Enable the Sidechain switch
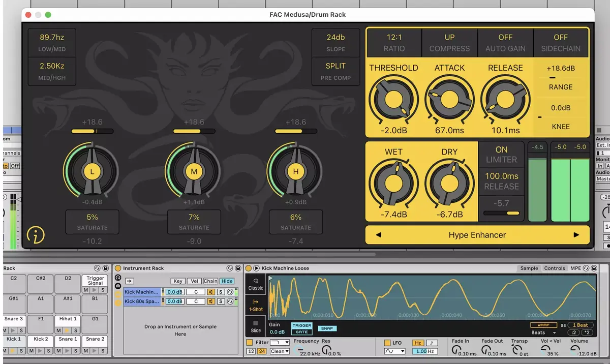Screen dimensions: 610x364 click(561, 43)
